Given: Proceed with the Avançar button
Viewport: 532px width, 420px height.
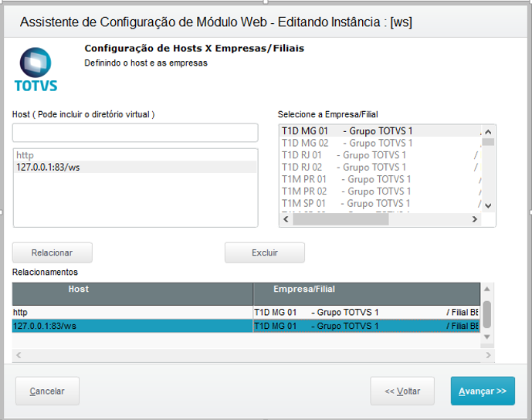Looking at the screenshot, I should pyautogui.click(x=483, y=391).
